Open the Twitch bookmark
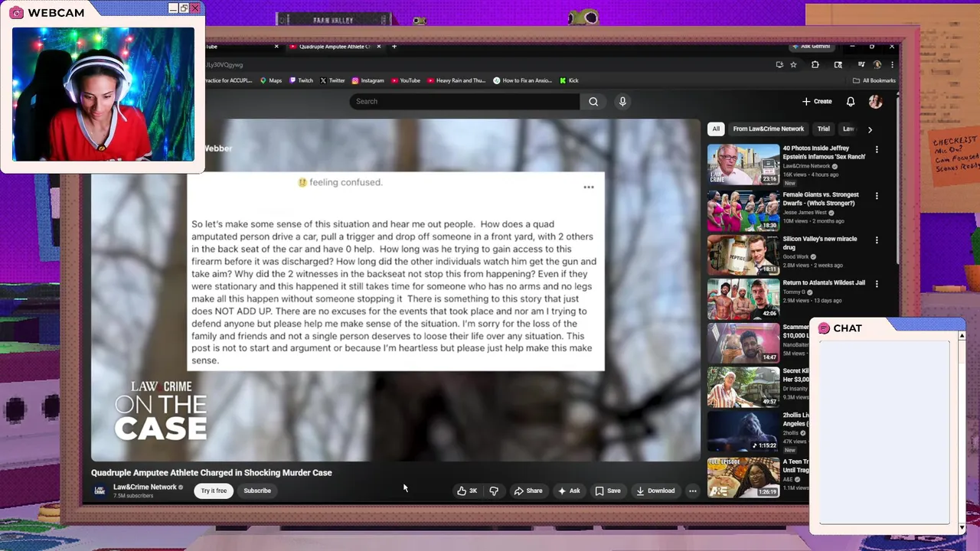The width and height of the screenshot is (980, 551). point(301,80)
